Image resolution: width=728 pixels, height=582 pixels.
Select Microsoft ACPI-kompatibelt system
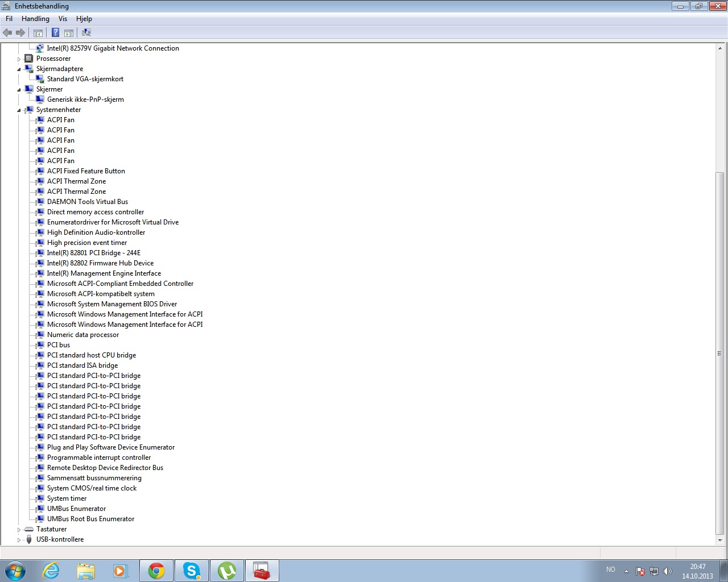pyautogui.click(x=101, y=294)
